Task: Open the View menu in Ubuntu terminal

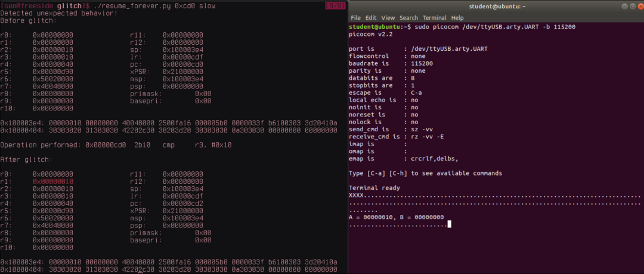Action: click(x=388, y=18)
